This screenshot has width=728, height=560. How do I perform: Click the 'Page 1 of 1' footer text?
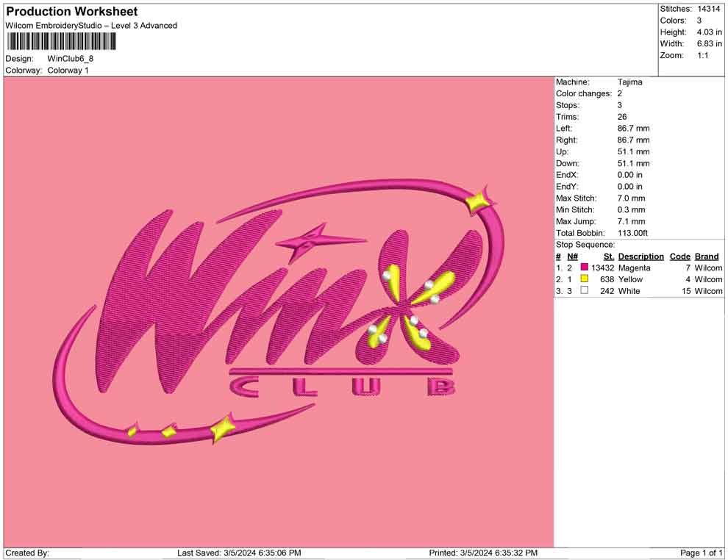tap(701, 553)
